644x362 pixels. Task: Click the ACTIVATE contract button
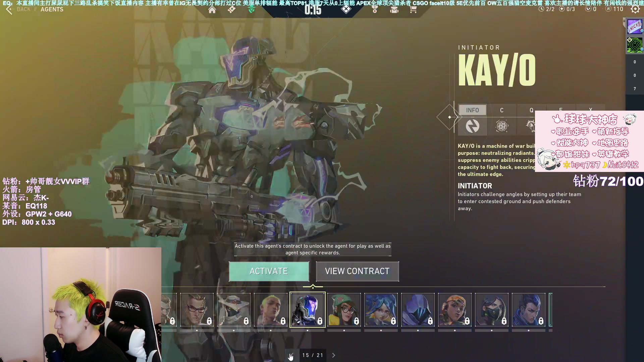(269, 271)
